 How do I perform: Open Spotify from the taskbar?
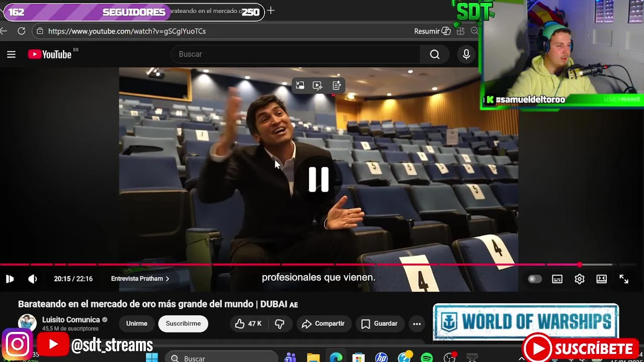[x=427, y=358]
